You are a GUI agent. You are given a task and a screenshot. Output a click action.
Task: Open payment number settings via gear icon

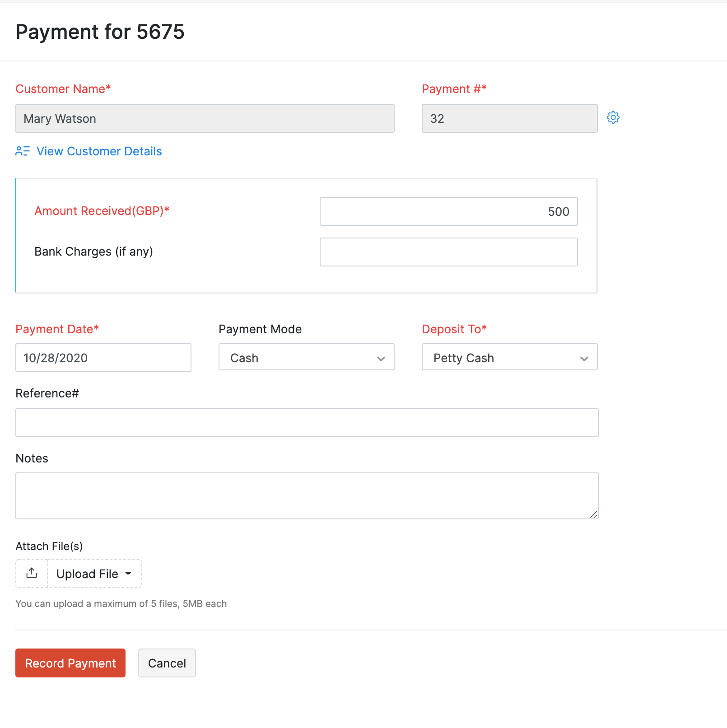[613, 117]
